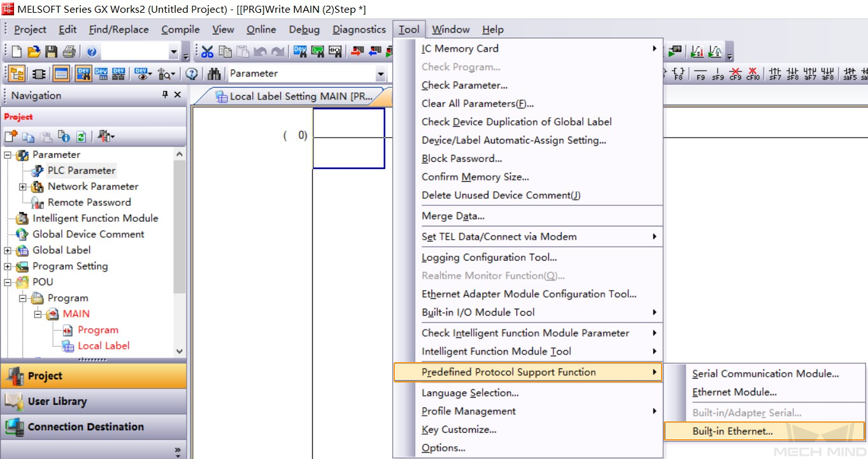Image resolution: width=868 pixels, height=459 pixels.
Task: Click the aF7 rising pulse branch icon
Action: tap(810, 74)
